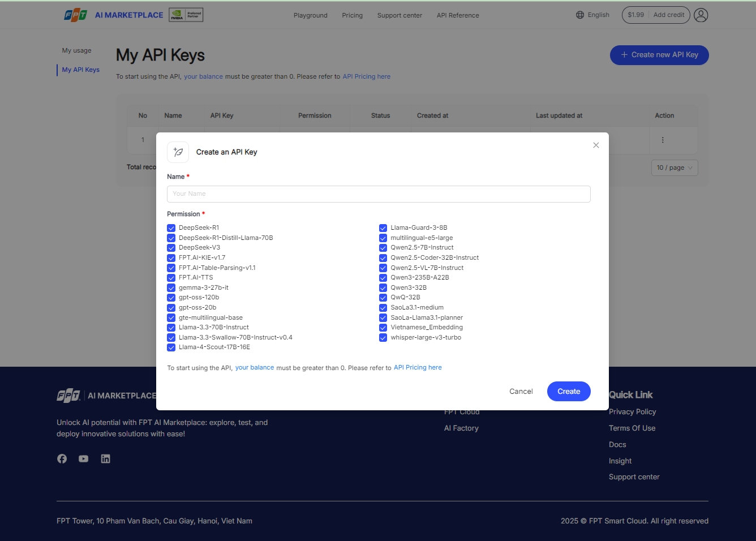Image resolution: width=756 pixels, height=541 pixels.
Task: Select My API Keys in the sidebar
Action: coord(81,70)
